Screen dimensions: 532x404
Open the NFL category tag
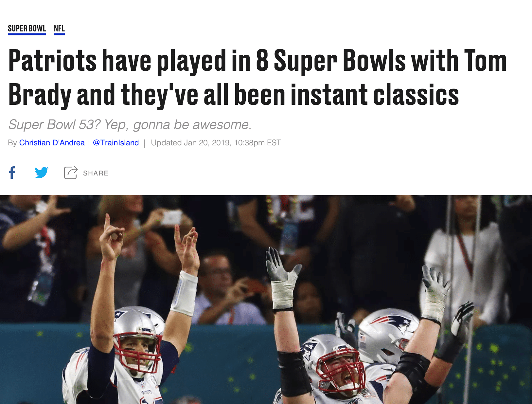click(x=59, y=29)
